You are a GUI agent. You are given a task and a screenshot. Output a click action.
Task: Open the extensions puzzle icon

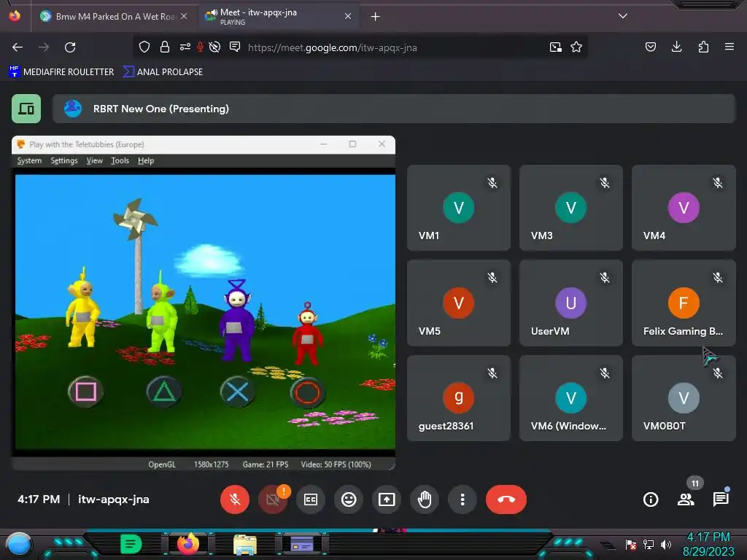703,47
